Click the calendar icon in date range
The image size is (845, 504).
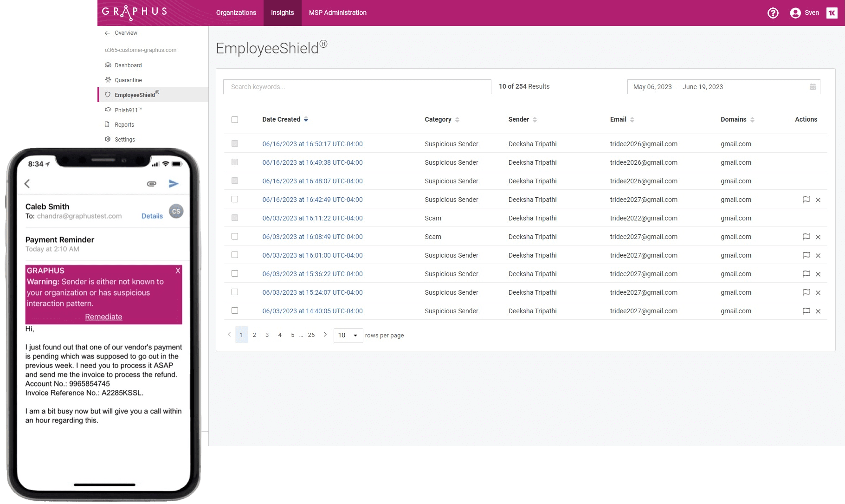pos(813,87)
